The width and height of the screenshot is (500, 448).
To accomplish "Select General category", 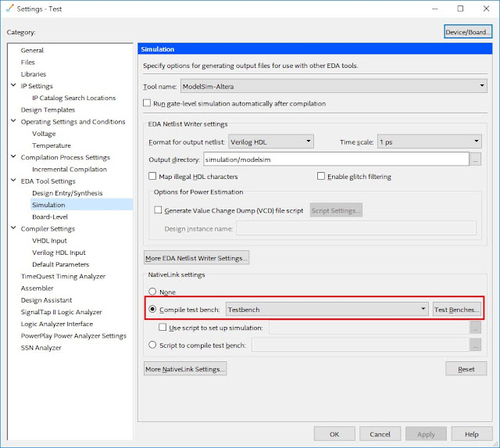I will click(x=32, y=50).
